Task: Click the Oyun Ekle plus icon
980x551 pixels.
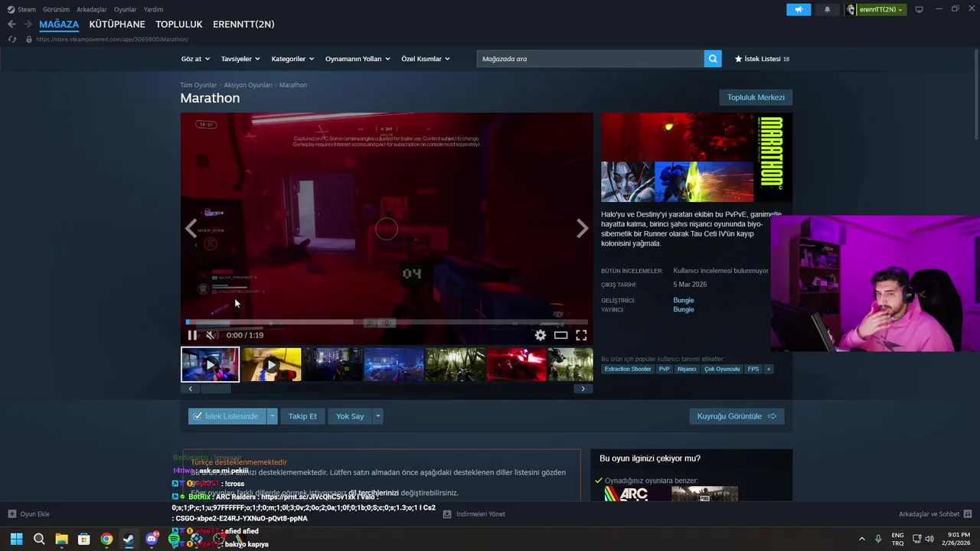Action: click(11, 514)
